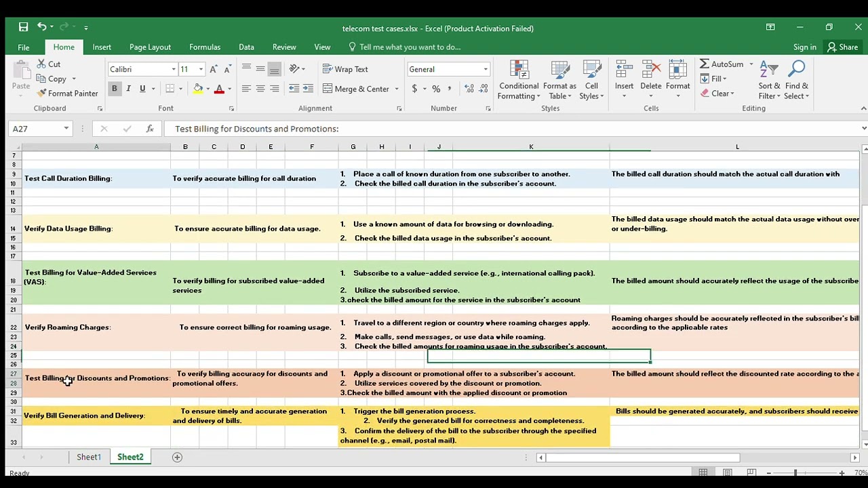Open the font size dropdown
The image size is (868, 488).
pos(201,69)
